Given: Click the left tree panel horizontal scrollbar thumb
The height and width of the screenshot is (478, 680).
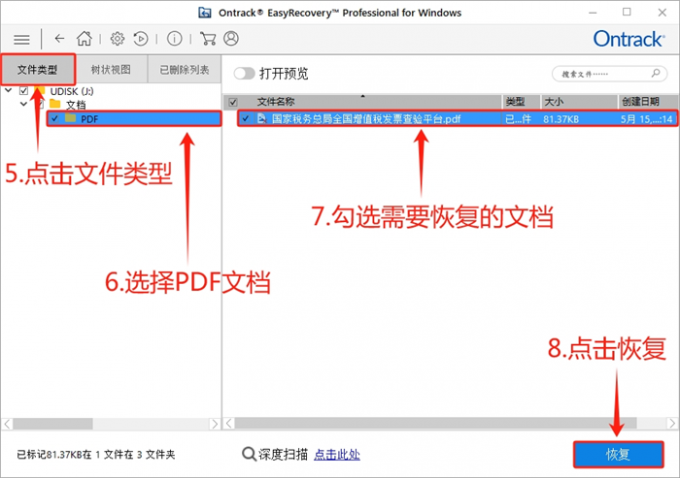Looking at the screenshot, I should (53, 424).
